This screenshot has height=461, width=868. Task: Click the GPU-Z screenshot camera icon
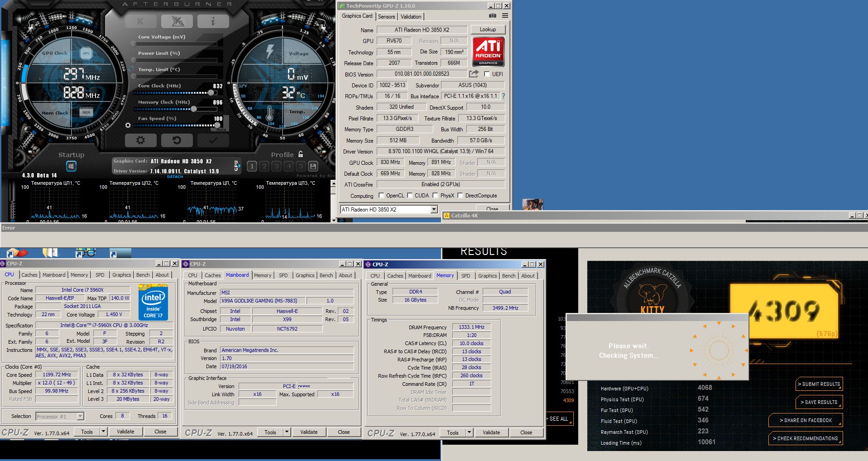coord(493,16)
